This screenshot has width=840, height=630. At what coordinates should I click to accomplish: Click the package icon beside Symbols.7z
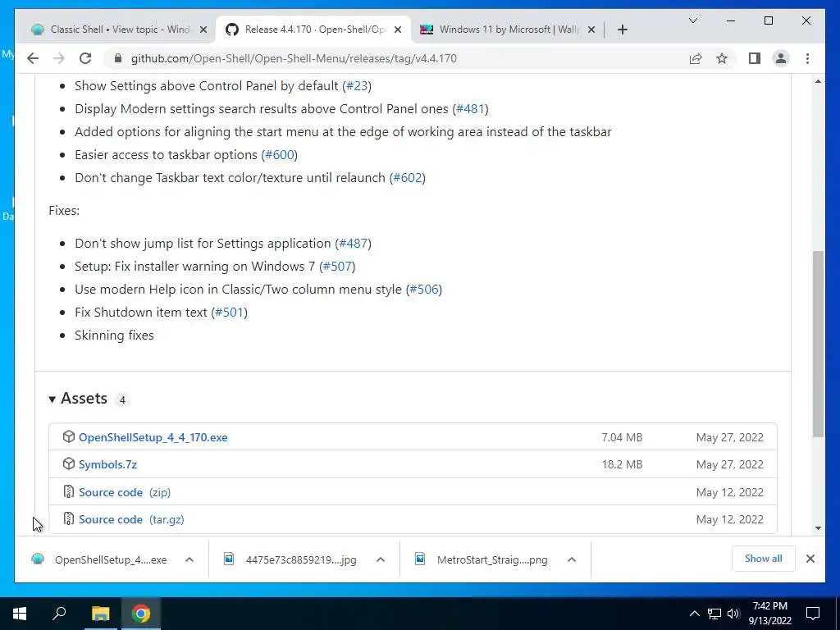pos(69,463)
